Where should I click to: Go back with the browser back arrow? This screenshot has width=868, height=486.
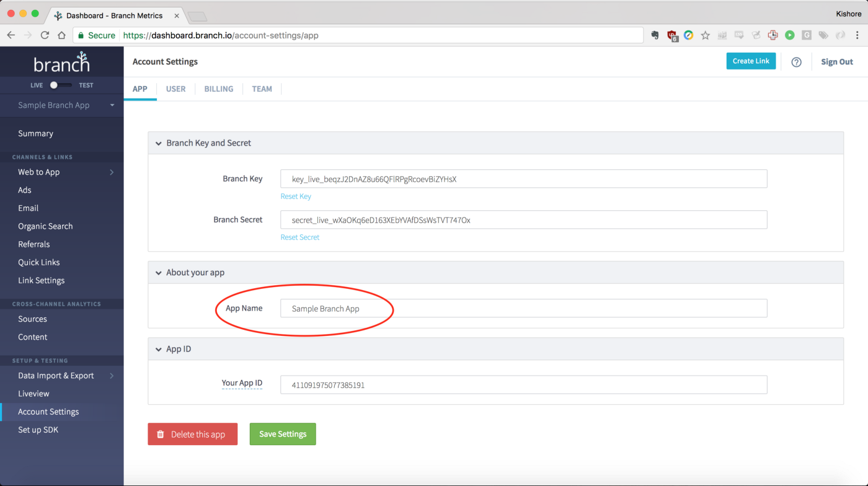tap(11, 35)
